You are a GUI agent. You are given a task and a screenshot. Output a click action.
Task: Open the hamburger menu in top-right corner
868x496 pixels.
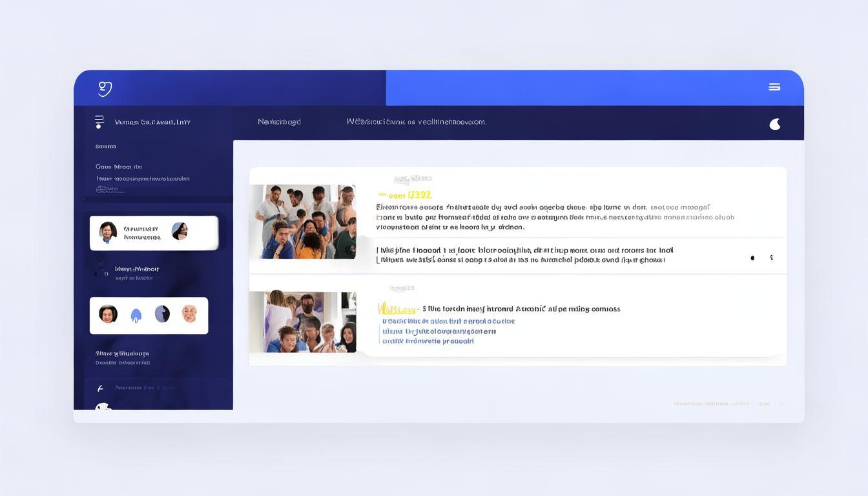tap(774, 87)
